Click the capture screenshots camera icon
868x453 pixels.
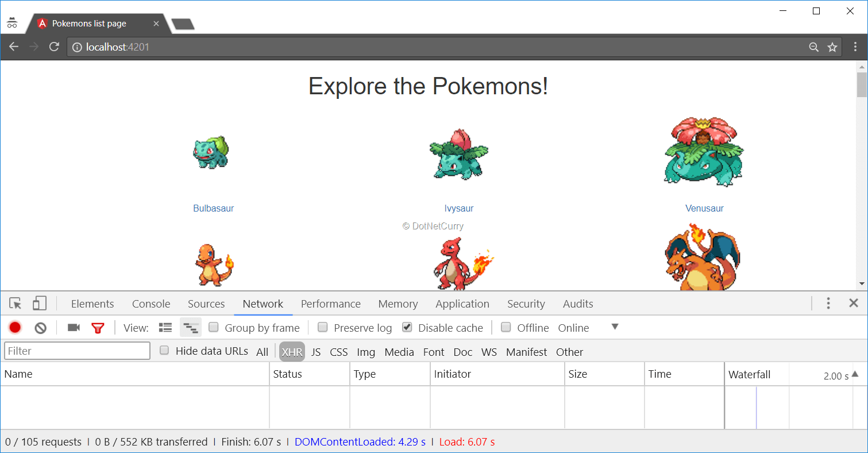(x=74, y=328)
